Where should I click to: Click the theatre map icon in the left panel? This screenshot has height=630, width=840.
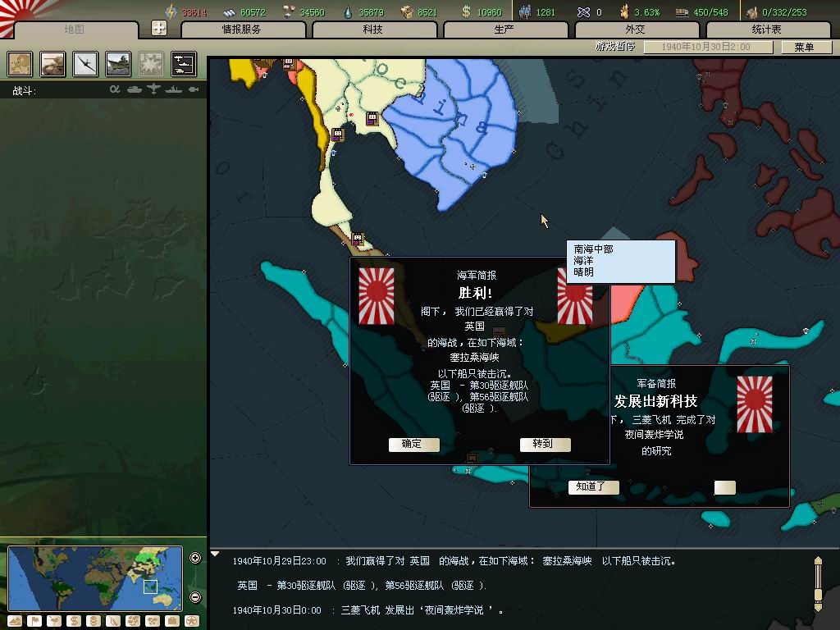tap(21, 64)
